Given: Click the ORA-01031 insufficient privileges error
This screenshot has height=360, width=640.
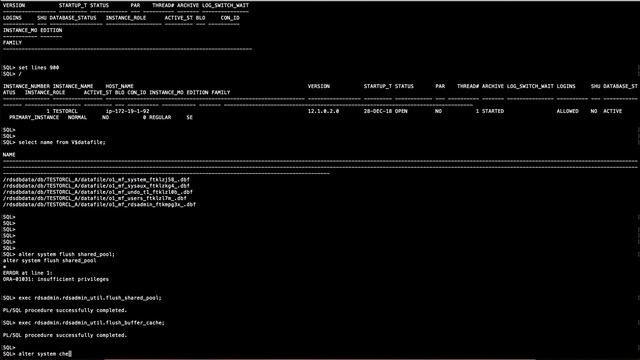Looking at the screenshot, I should coord(56,279).
